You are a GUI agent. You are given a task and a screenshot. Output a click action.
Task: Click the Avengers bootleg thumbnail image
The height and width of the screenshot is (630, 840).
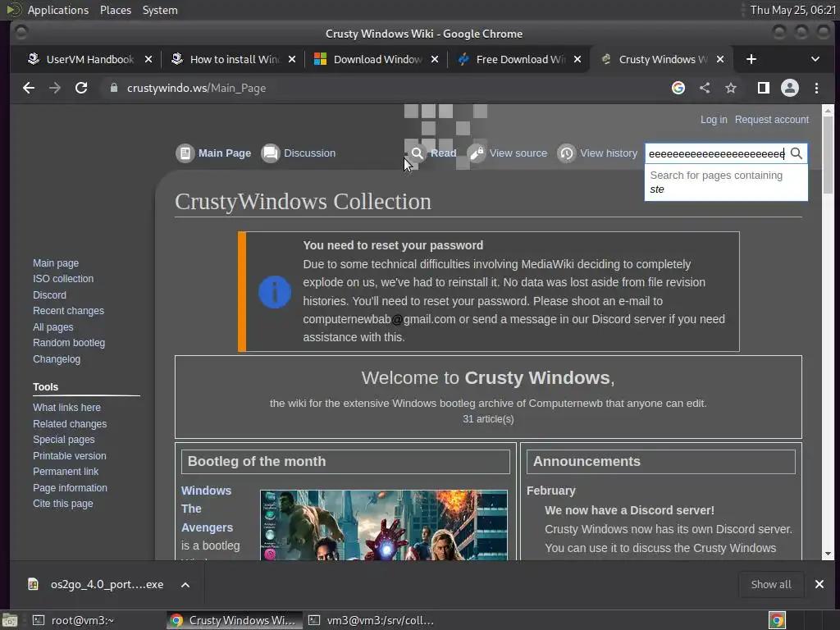pos(384,525)
